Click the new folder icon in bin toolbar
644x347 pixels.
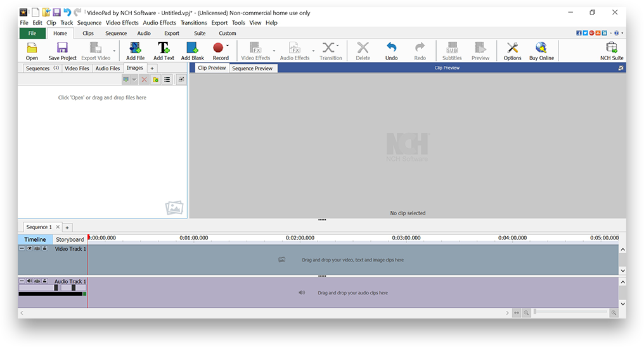pos(156,80)
